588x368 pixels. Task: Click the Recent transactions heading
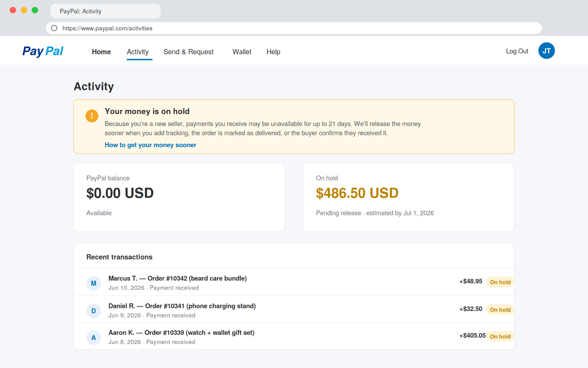point(119,257)
